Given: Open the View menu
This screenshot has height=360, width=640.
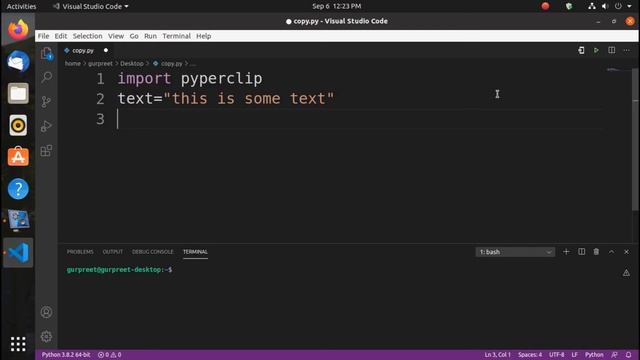Looking at the screenshot, I should (116, 36).
